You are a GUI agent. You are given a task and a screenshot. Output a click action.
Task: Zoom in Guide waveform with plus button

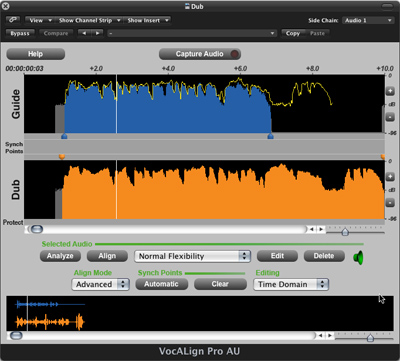tap(390, 91)
